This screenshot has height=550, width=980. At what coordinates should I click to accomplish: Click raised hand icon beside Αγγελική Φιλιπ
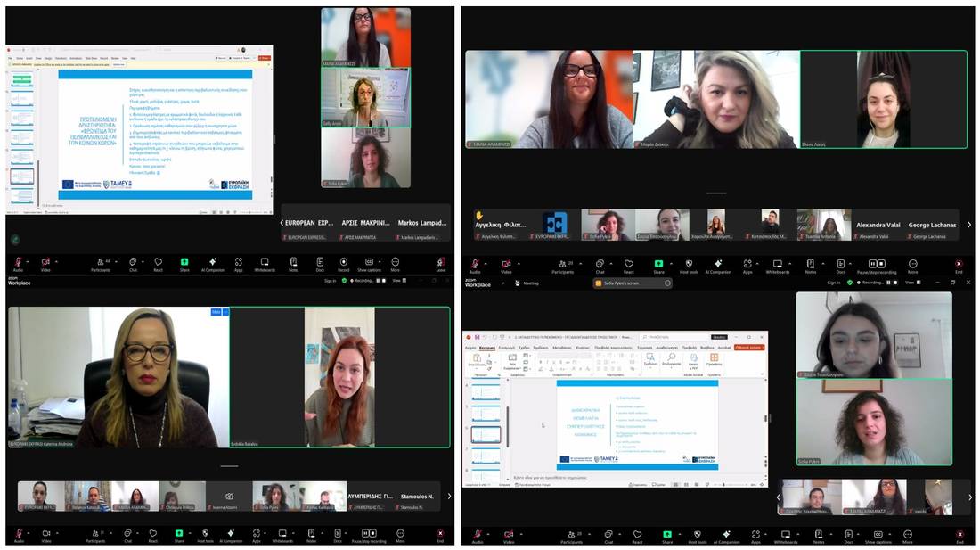tap(478, 215)
